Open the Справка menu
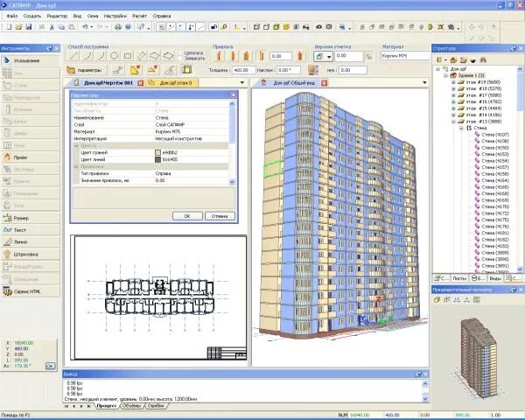The height and width of the screenshot is (420, 525). click(x=162, y=16)
